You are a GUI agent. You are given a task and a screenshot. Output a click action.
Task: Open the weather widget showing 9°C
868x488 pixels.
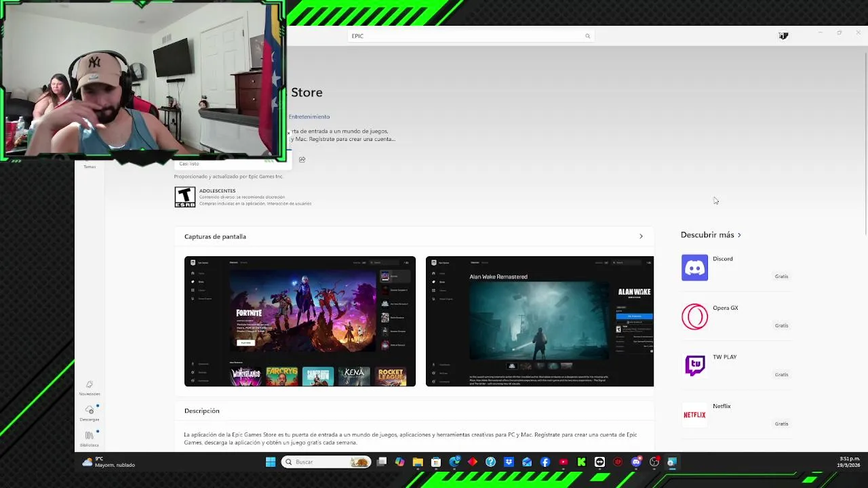pos(108,462)
